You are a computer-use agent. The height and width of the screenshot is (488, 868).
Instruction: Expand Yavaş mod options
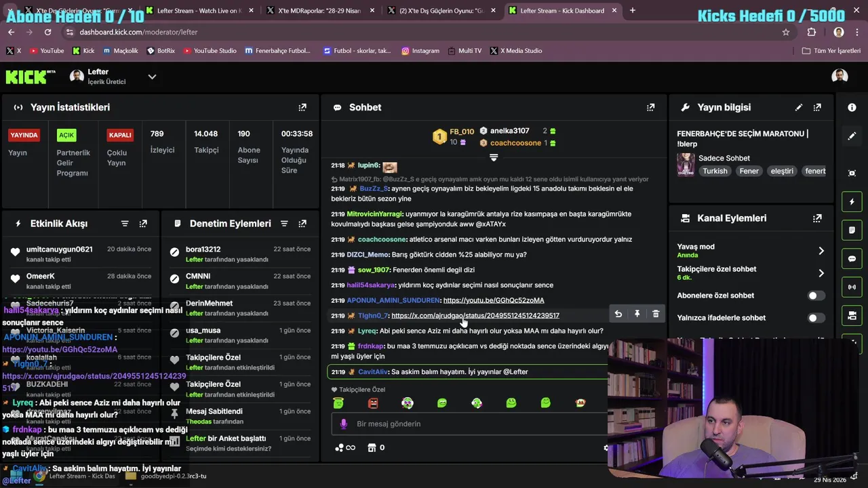pyautogui.click(x=821, y=251)
